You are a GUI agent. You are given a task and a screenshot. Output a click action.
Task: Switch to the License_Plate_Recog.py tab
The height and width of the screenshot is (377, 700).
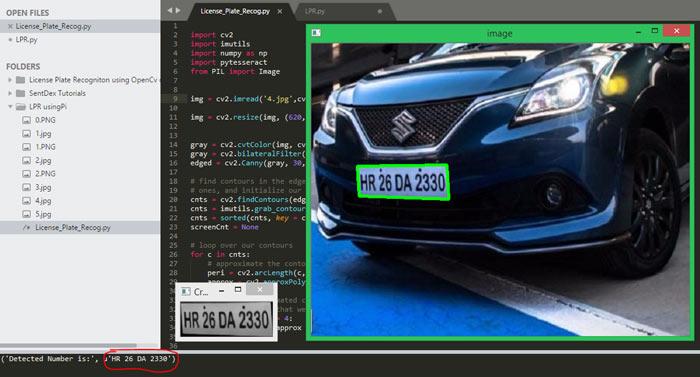coord(235,11)
